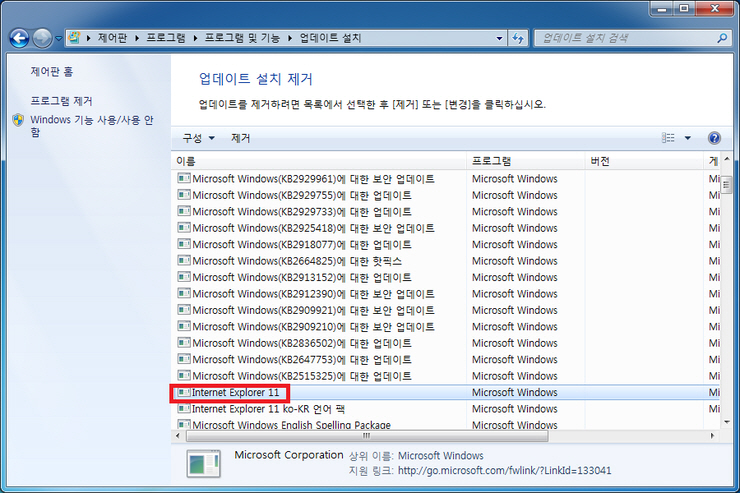Click icon of KB2909210 update row

point(184,326)
